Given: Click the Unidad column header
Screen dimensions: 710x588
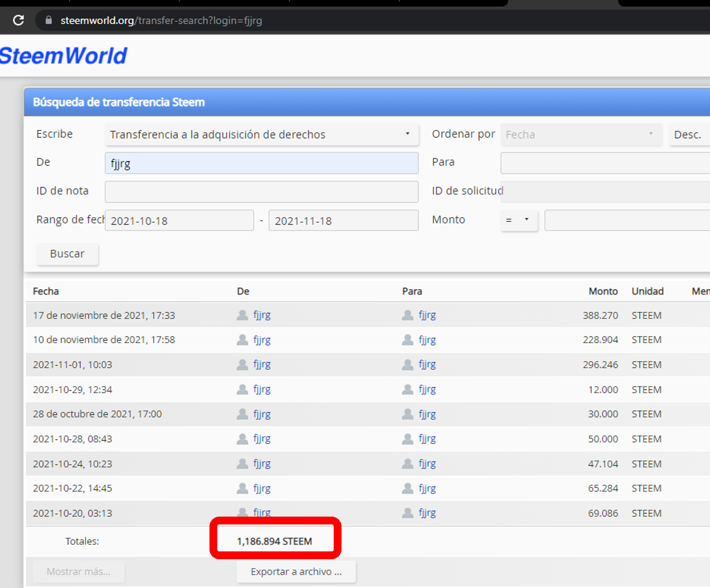Looking at the screenshot, I should point(648,291).
